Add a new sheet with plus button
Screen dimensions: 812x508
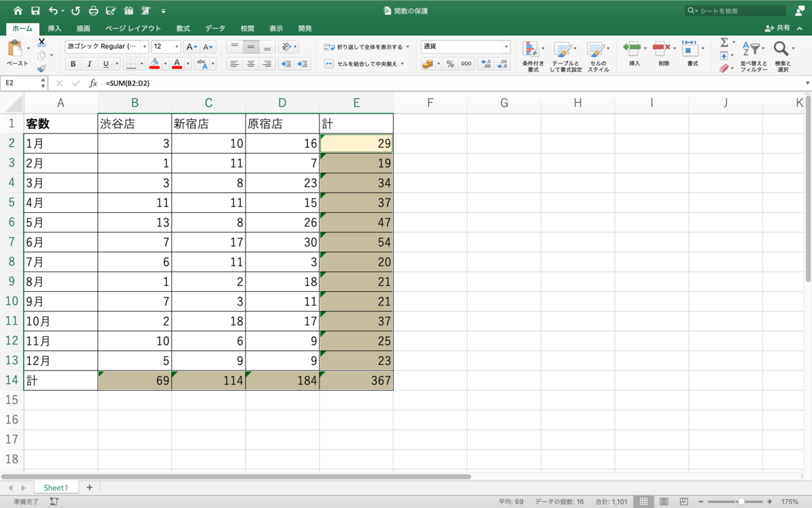(89, 488)
